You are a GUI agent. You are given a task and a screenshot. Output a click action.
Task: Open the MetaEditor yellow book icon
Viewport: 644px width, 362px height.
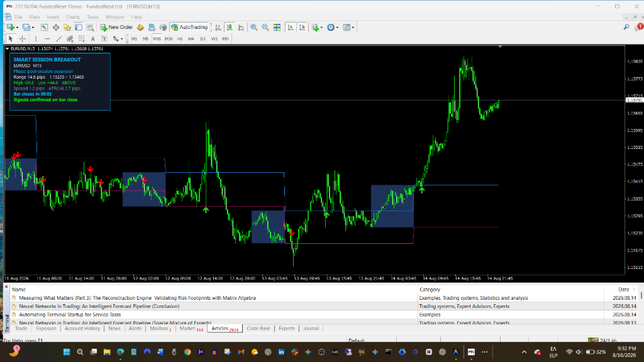click(x=140, y=28)
